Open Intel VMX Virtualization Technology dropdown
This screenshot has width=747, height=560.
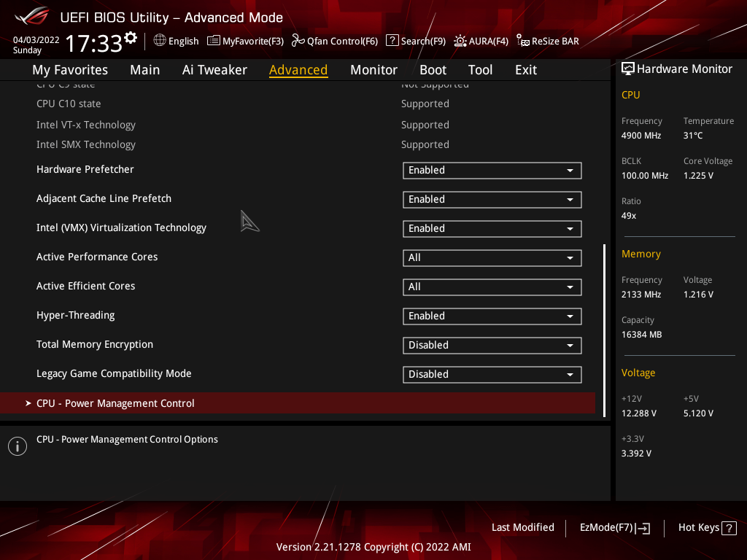[x=492, y=228]
